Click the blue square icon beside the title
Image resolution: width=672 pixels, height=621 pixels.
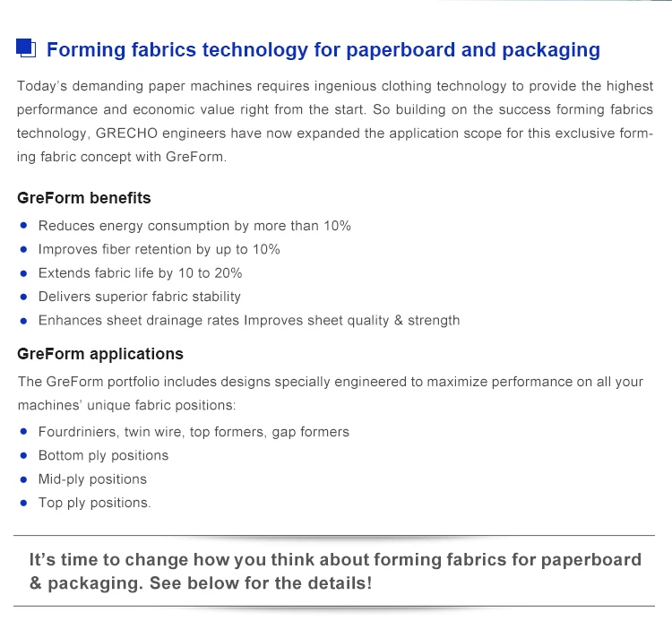(26, 48)
